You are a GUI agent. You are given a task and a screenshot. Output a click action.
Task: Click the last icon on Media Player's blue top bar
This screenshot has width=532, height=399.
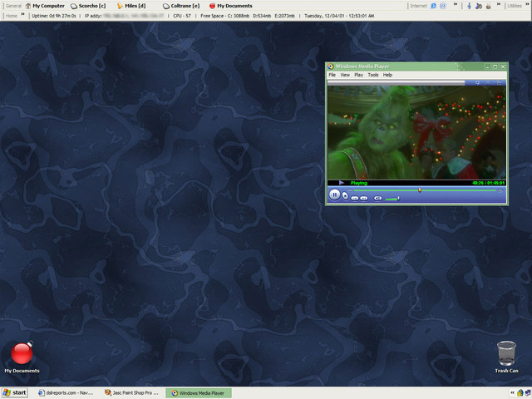[x=499, y=83]
